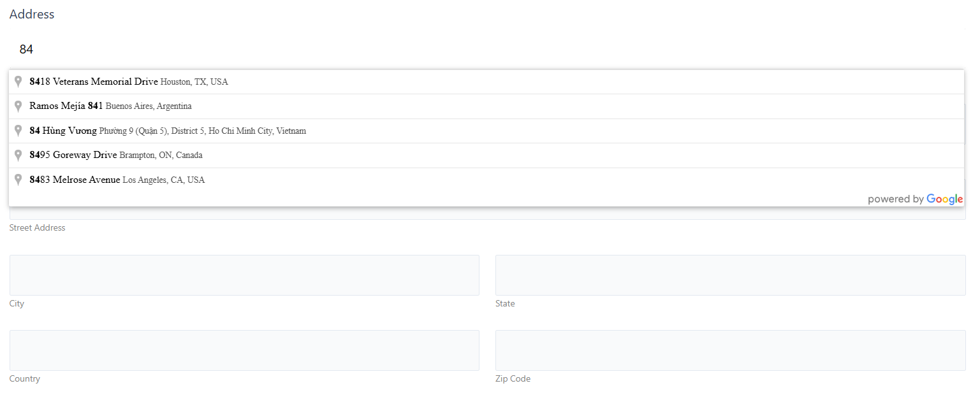Click the Google logo in the suggestions footer
The height and width of the screenshot is (395, 980).
tap(944, 199)
